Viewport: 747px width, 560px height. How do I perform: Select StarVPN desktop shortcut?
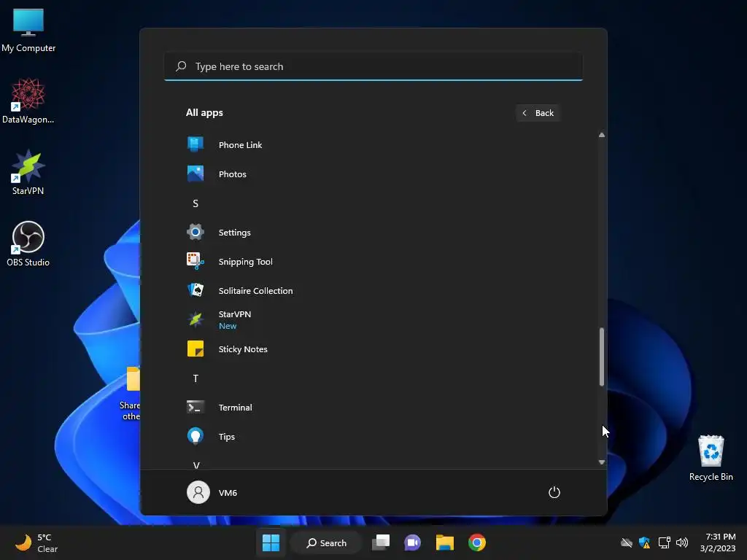tap(28, 172)
